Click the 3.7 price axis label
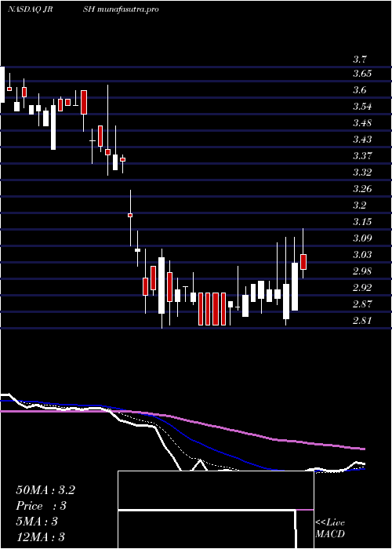The image size is (392, 549). pos(361,59)
